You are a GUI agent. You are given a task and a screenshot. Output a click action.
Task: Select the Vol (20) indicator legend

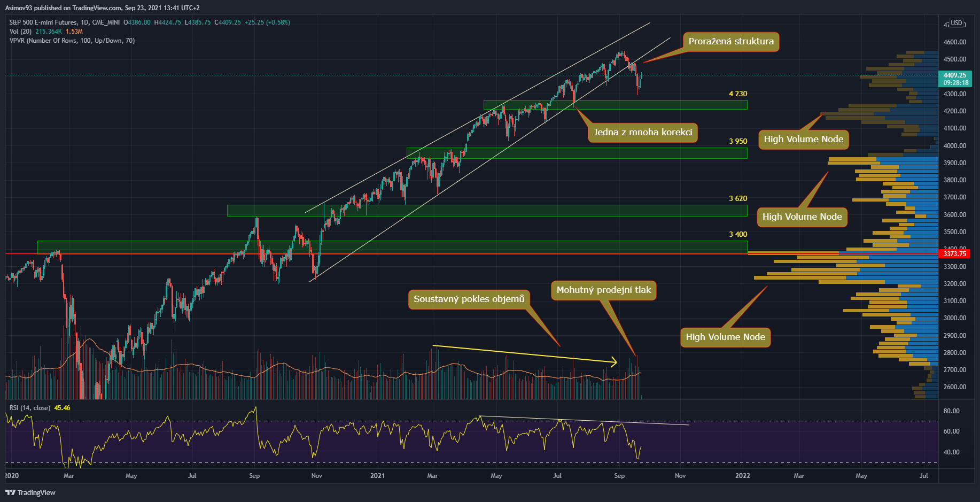[x=19, y=32]
